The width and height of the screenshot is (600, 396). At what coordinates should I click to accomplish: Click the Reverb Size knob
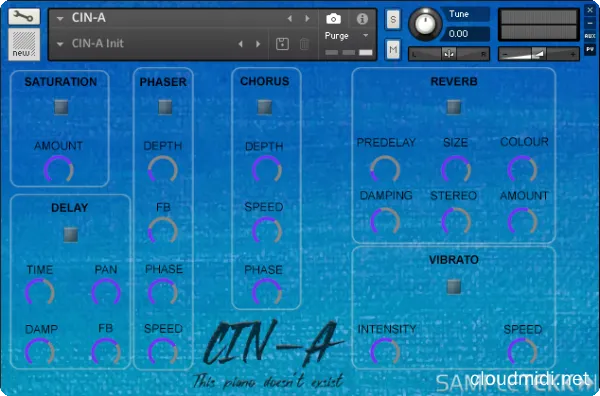(456, 170)
